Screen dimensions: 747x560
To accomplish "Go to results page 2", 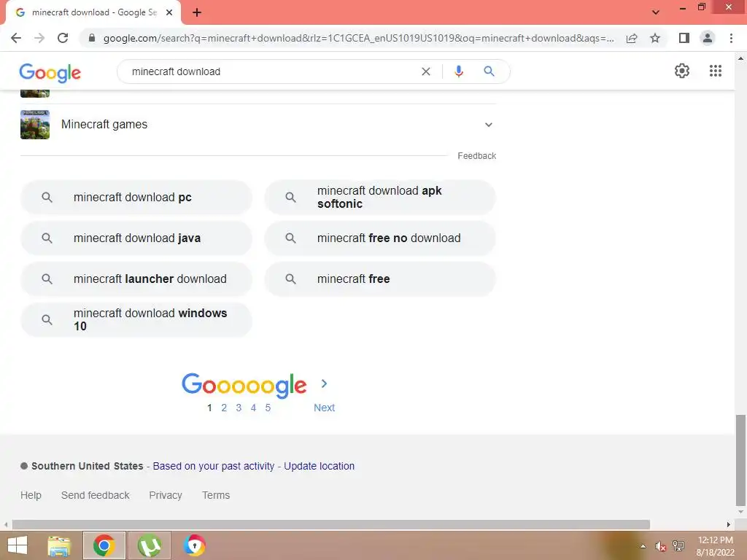I will [224, 408].
